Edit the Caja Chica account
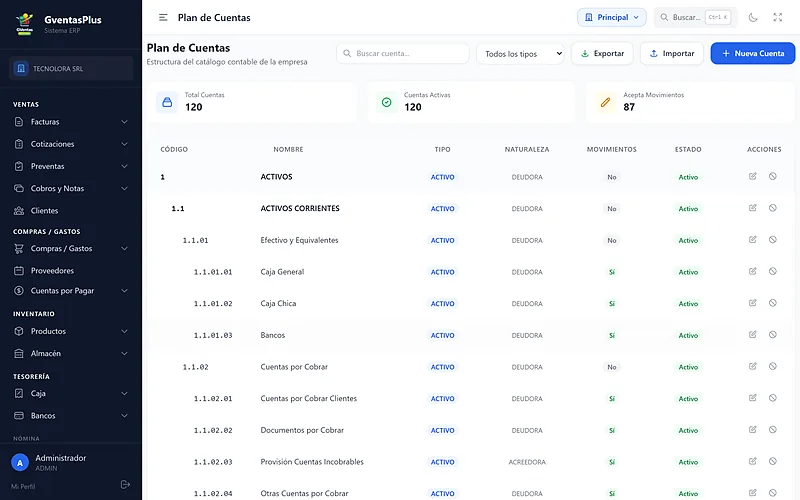The height and width of the screenshot is (500, 800). point(753,303)
